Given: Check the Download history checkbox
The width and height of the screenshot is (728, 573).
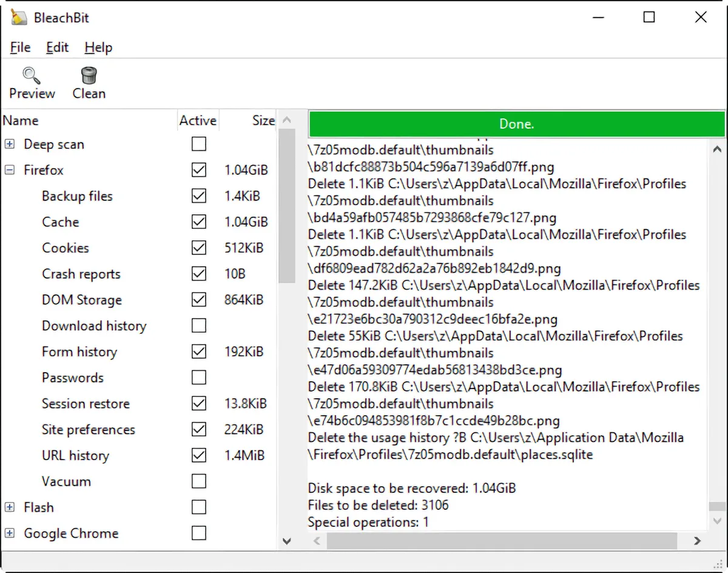Looking at the screenshot, I should coord(198,326).
